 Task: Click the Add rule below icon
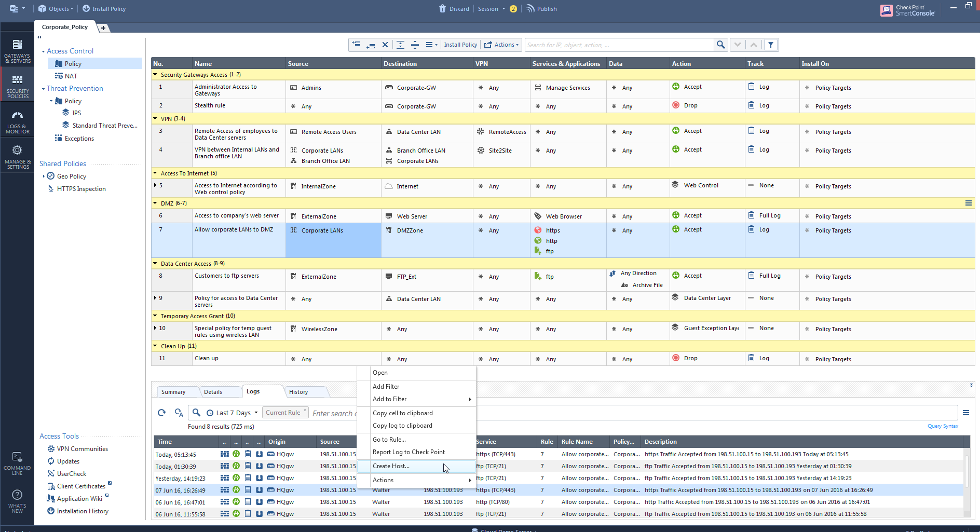click(x=371, y=45)
